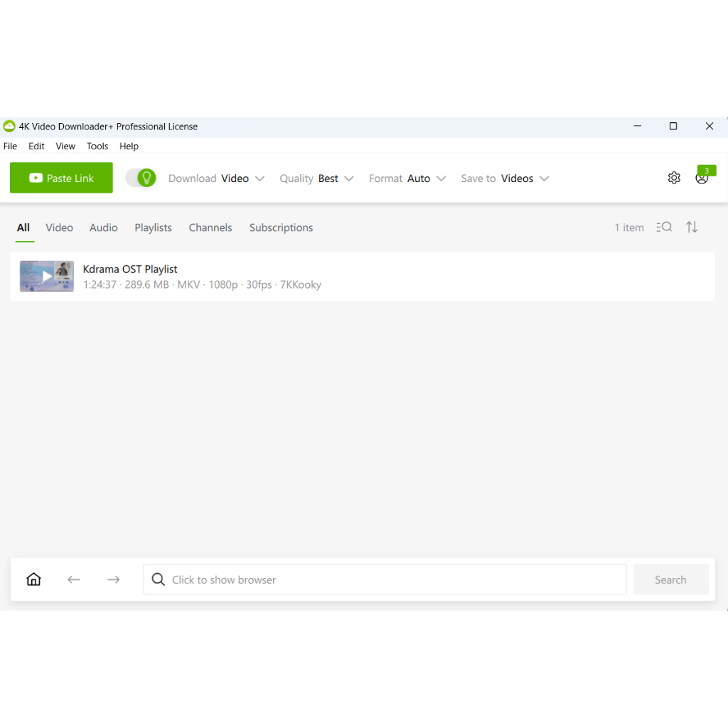Click the 1:24:37 · 289.6 MB details line
Screen dimensions: 728x728
click(x=202, y=284)
